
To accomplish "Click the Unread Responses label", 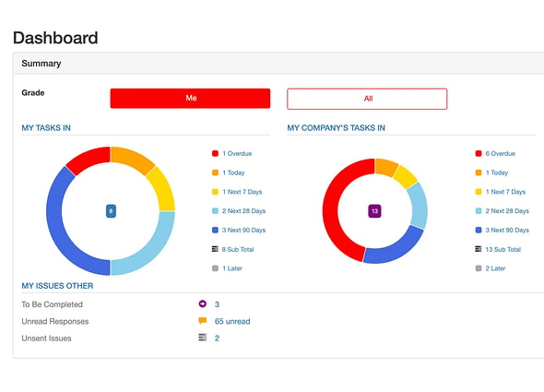I will coord(55,322).
